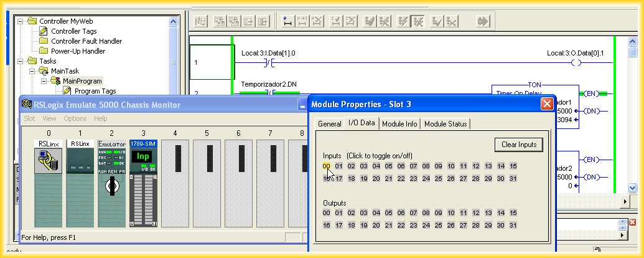
Task: Click the Emulator key switch in slot 2
Action: (112, 185)
